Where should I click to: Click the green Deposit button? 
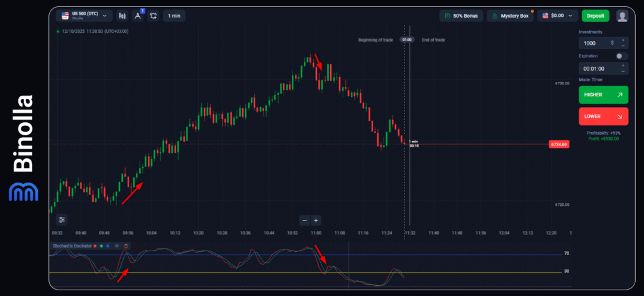click(595, 16)
